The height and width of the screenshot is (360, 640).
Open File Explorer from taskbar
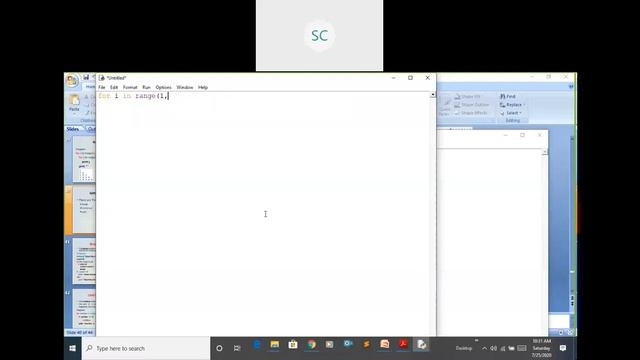coord(275,345)
